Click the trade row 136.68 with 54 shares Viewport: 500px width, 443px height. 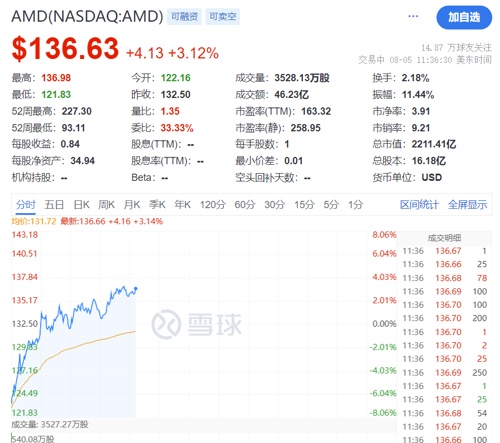click(x=445, y=413)
